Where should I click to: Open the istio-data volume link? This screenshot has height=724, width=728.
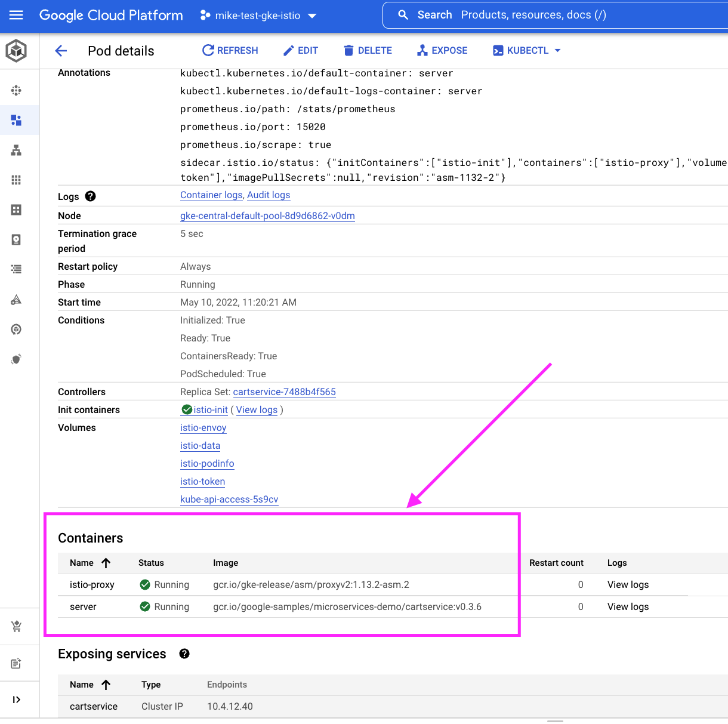[x=200, y=446]
